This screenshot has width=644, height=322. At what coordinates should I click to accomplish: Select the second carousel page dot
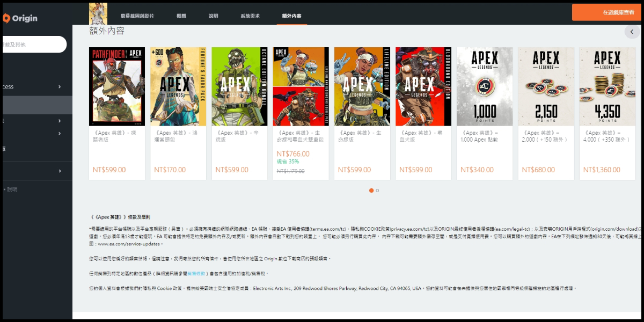point(377,191)
